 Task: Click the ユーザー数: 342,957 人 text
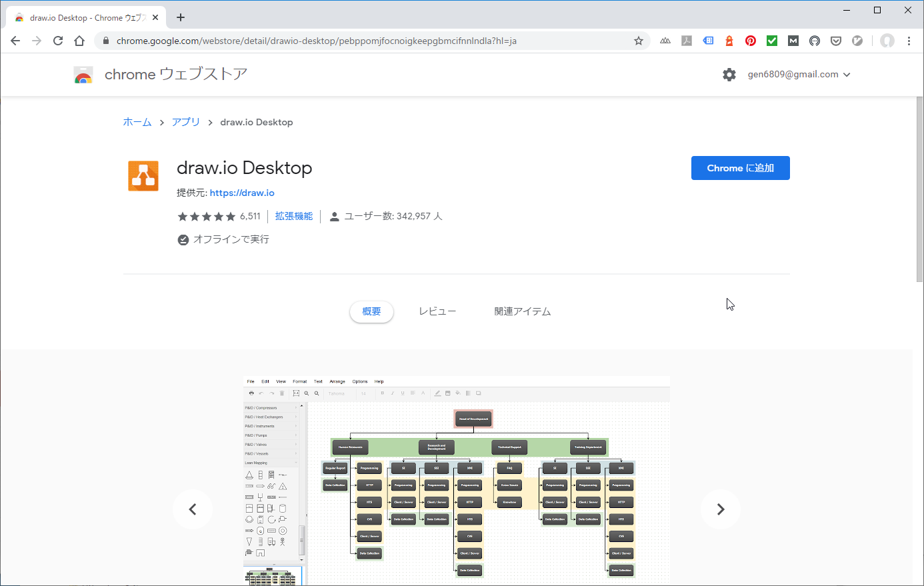(x=393, y=216)
